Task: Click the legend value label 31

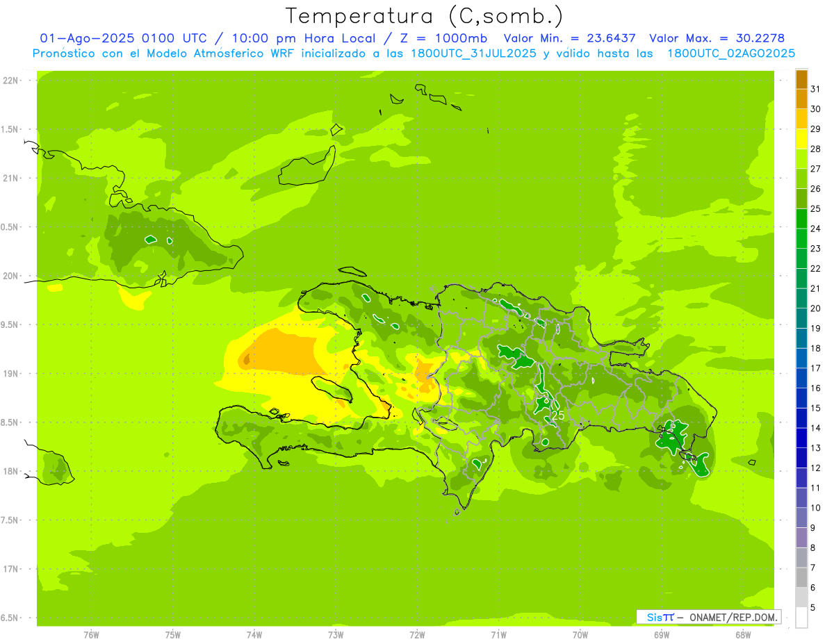Action: (x=815, y=89)
